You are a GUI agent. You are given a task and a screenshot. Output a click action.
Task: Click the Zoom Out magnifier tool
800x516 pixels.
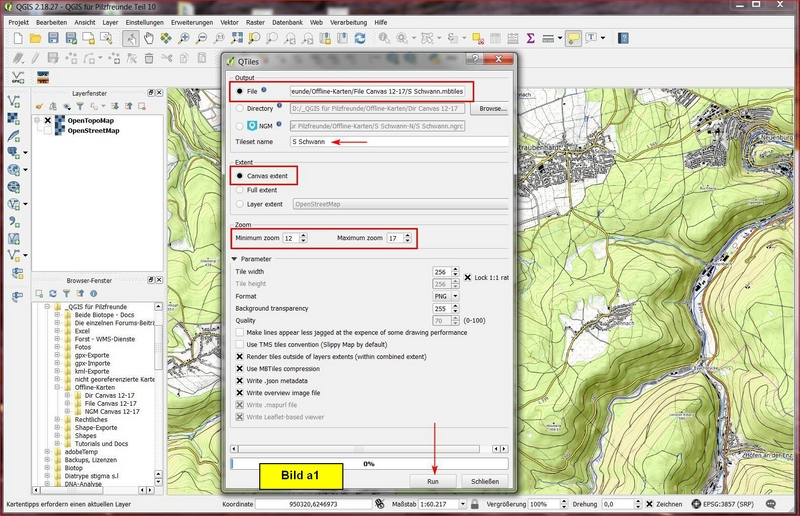(x=202, y=38)
